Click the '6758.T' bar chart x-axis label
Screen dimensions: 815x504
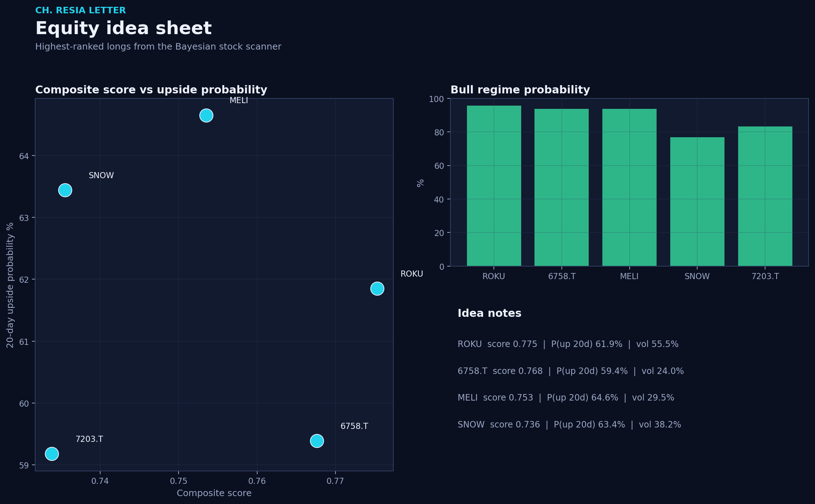[562, 276]
